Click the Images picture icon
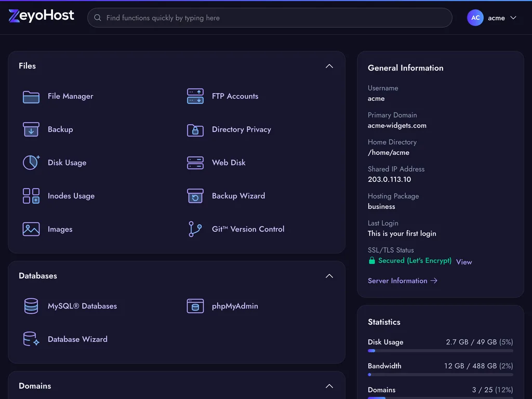The height and width of the screenshot is (399, 532). [31, 229]
